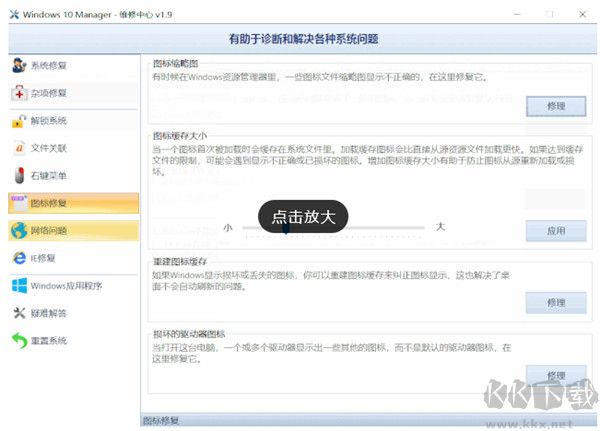
Task: Go to the 文件关联 page
Action: click(73, 148)
